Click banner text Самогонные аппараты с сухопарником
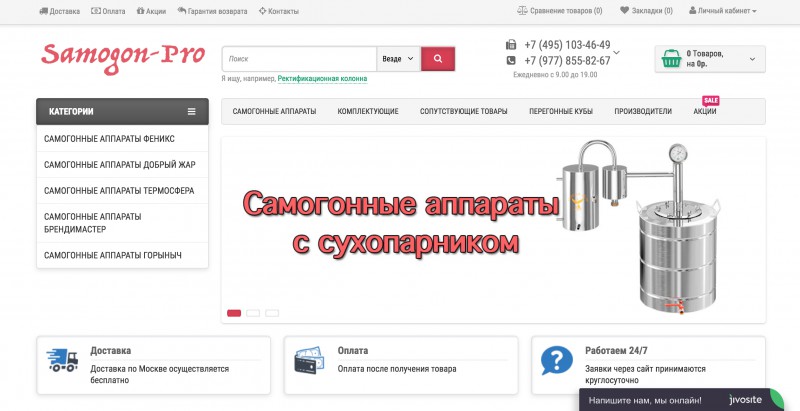 pyautogui.click(x=401, y=223)
